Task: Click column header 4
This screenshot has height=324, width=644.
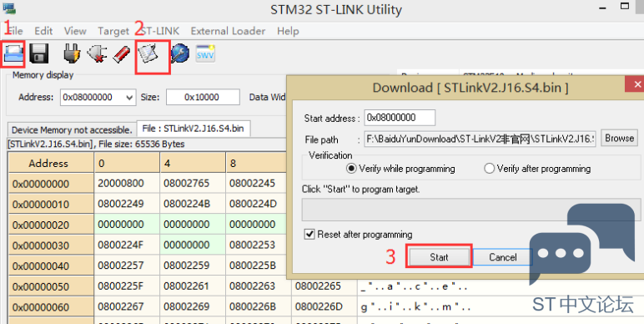Action: coord(193,163)
